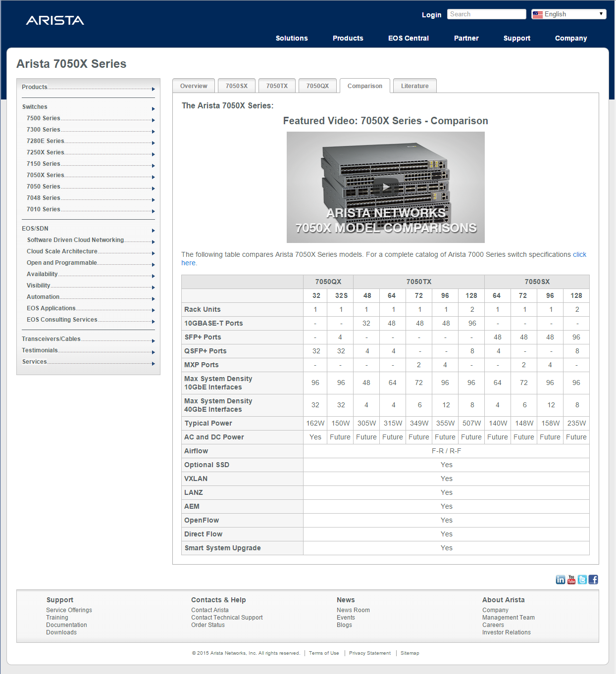Open the Twitter social icon
Image resolution: width=616 pixels, height=674 pixels.
582,579
